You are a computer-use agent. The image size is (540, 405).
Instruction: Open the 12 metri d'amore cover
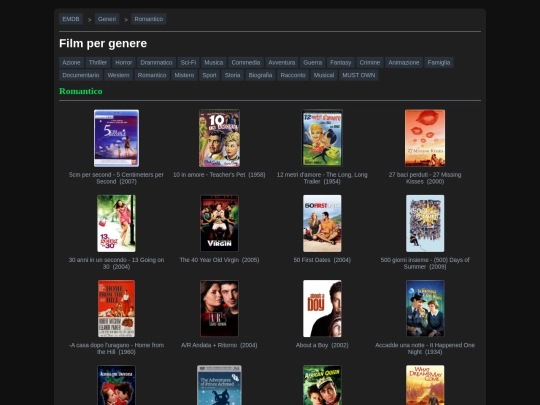322,138
